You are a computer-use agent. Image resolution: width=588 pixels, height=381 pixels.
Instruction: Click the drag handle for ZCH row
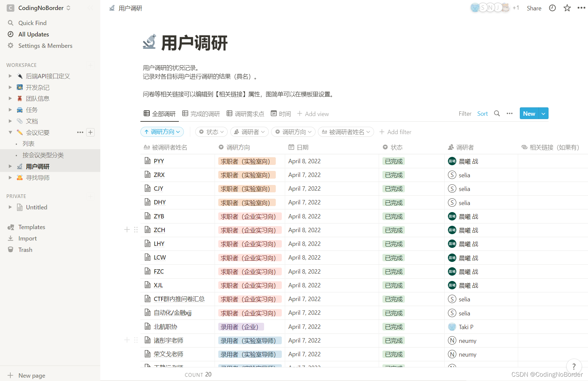[136, 229]
